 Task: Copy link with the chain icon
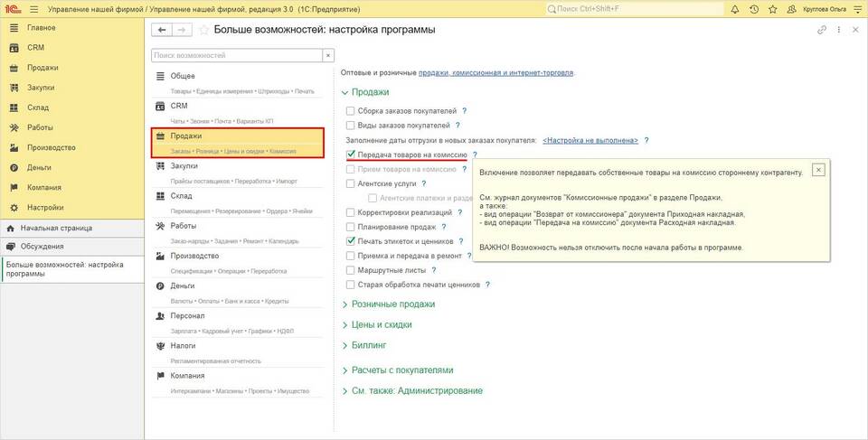pos(822,30)
